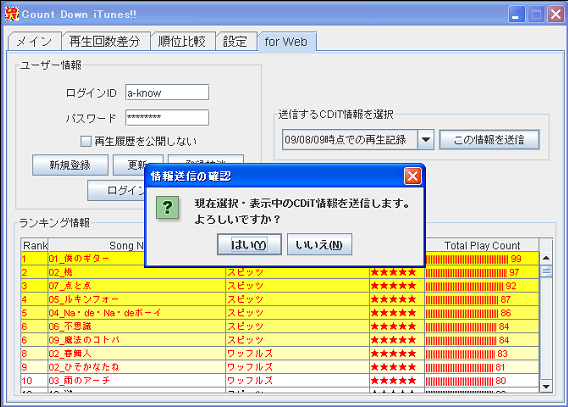Click the Count Down iTunes app icon
The height and width of the screenshot is (407, 568).
(12, 14)
